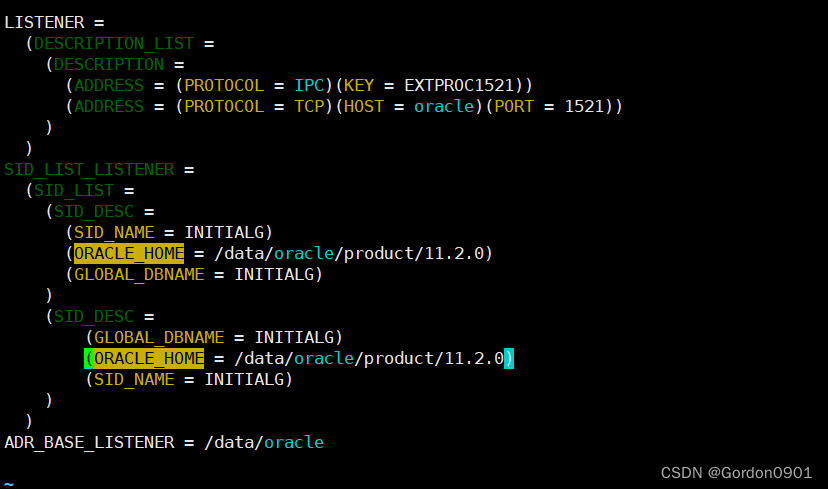This screenshot has width=828, height=489.
Task: Click SID_NAME just below the cursor line
Action: point(134,380)
